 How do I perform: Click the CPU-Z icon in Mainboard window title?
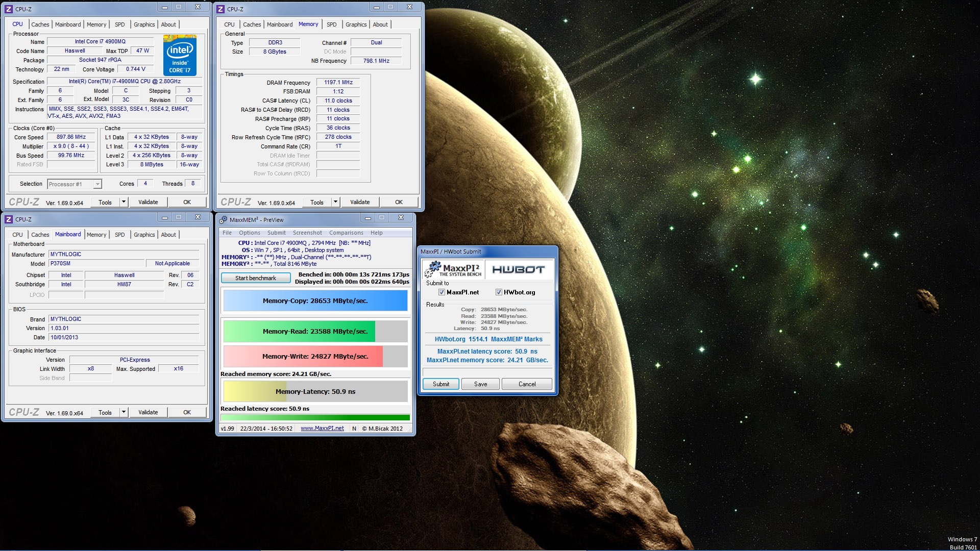[9, 219]
